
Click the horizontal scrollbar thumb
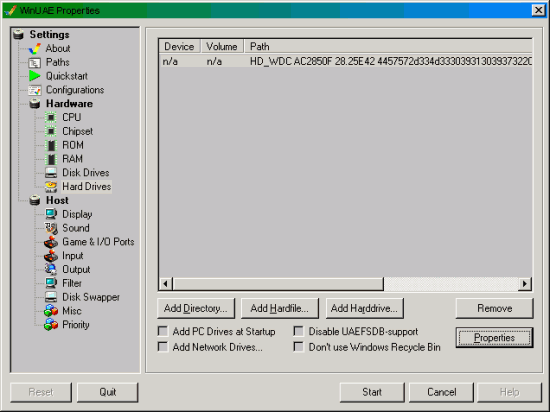[x=278, y=284]
